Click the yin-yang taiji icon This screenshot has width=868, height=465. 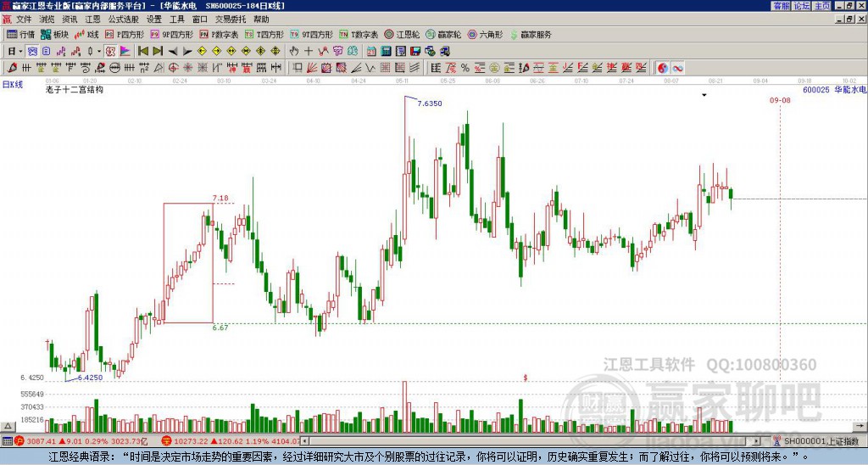pyautogui.click(x=663, y=68)
